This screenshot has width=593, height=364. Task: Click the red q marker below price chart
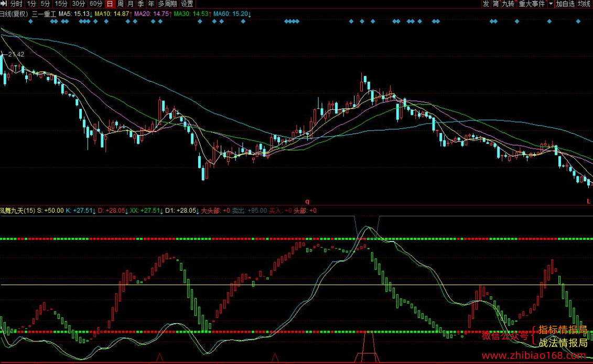coord(307,202)
